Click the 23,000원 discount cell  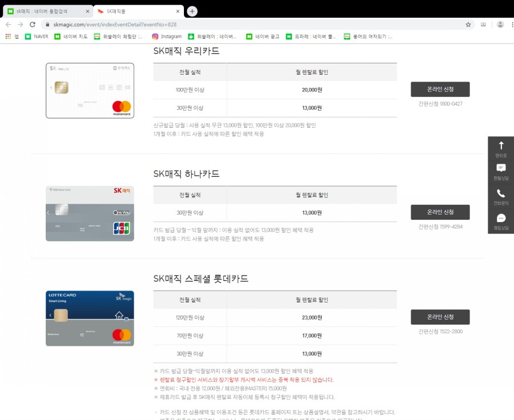(x=312, y=318)
